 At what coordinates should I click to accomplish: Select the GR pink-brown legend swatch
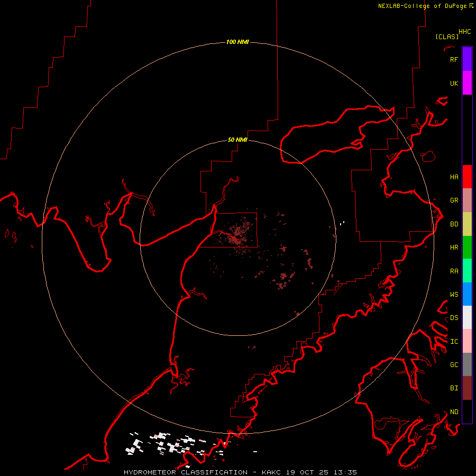(467, 200)
